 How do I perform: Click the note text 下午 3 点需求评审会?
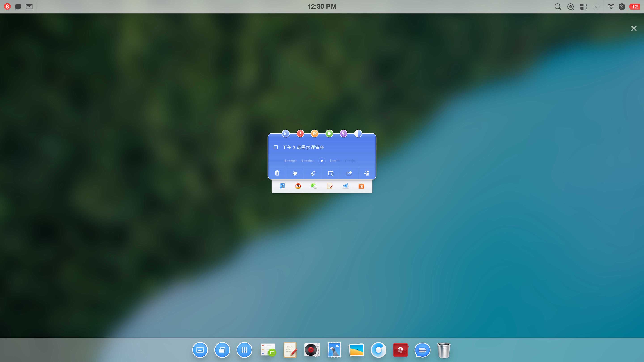point(303,147)
